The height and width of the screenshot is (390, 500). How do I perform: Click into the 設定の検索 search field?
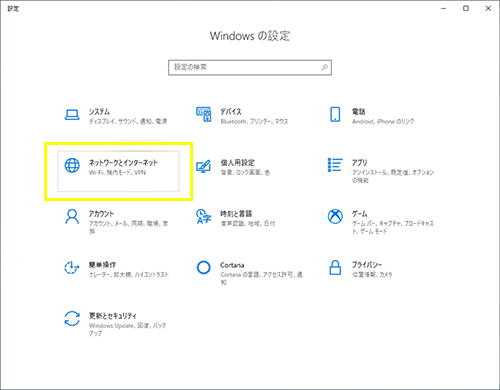tap(250, 68)
